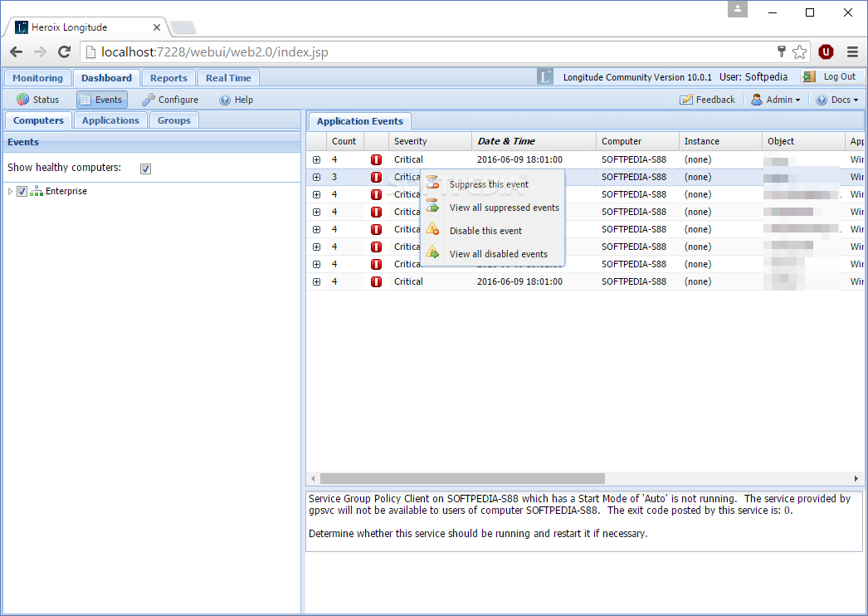The width and height of the screenshot is (868, 616).
Task: Expand the third event row
Action: pos(317,194)
